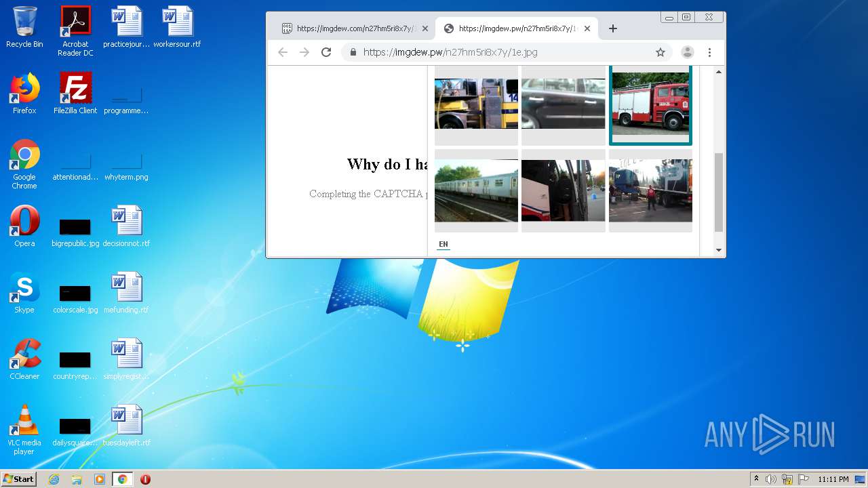Screen dimensions: 868x488
Task: Select the silver train captcha image
Action: tap(476, 190)
